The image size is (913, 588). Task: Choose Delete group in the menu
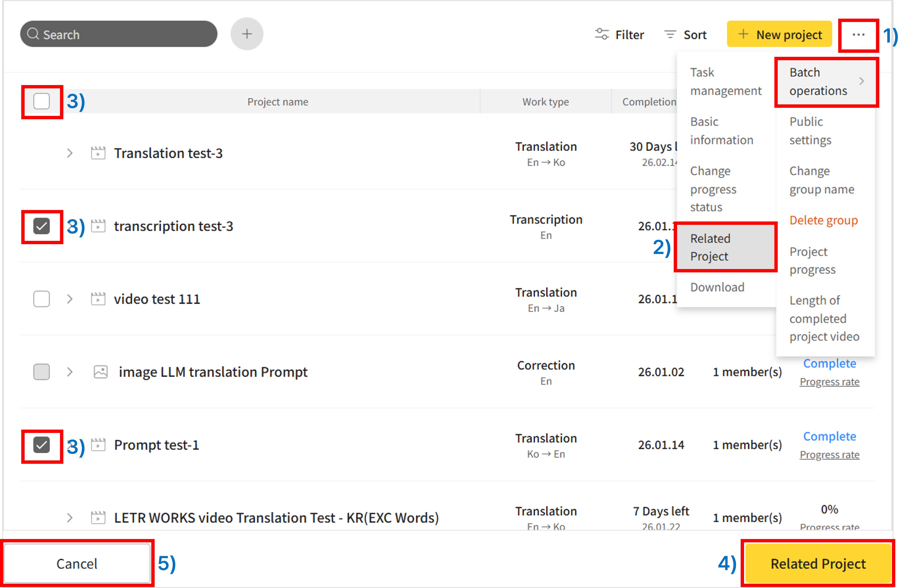tap(823, 220)
